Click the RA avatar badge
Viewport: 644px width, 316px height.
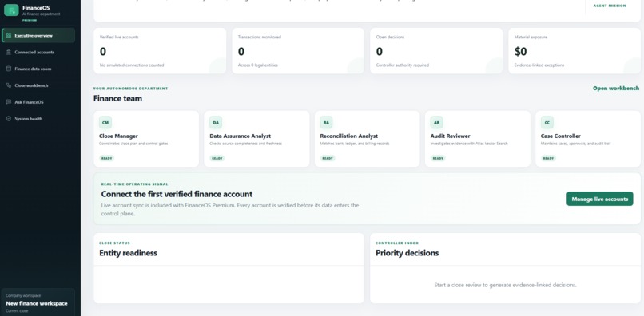click(x=326, y=122)
